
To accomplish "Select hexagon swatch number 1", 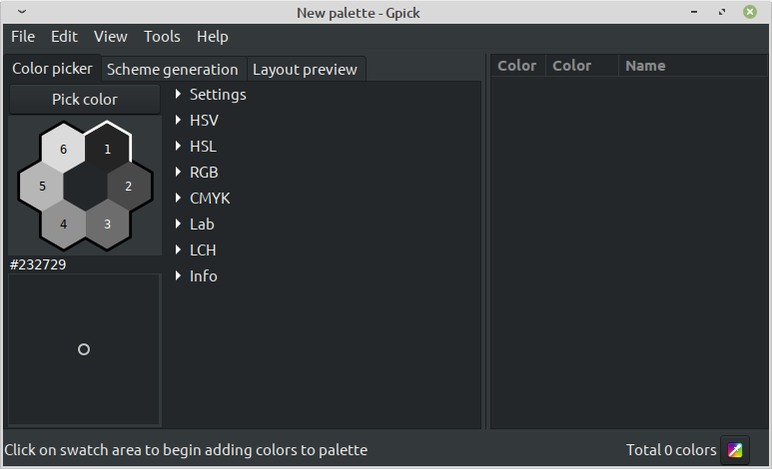I will (x=107, y=149).
